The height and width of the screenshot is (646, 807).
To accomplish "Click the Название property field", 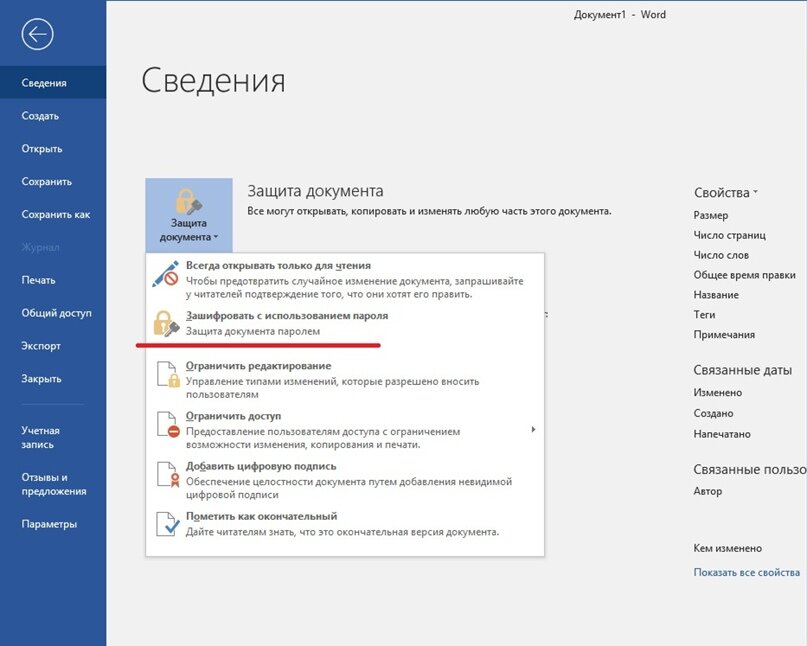I will 716,295.
